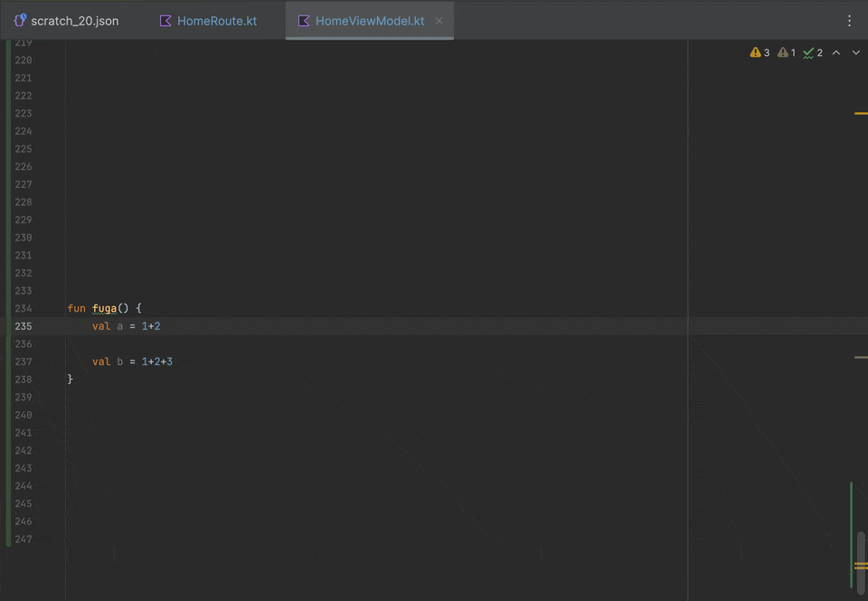Switch to the scratch_20.json tab
This screenshot has height=601, width=868.
coord(66,21)
